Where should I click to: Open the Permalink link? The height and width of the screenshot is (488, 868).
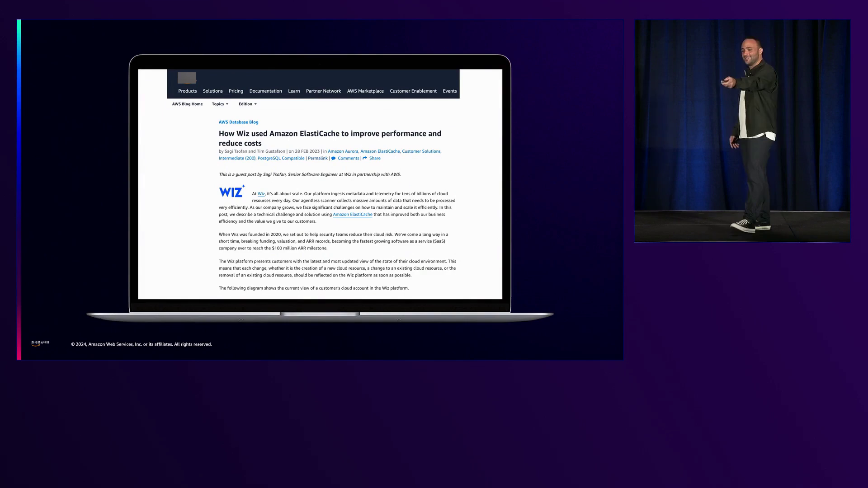317,158
